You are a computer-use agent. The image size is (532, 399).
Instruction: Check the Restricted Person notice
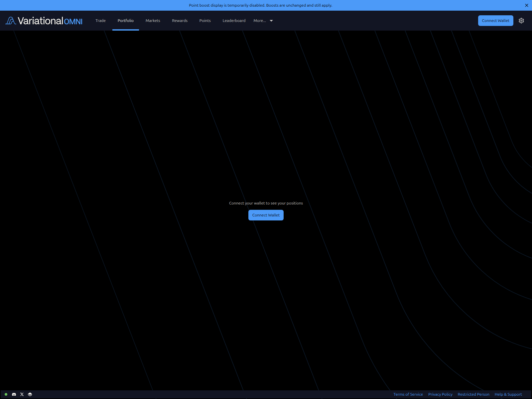473,394
